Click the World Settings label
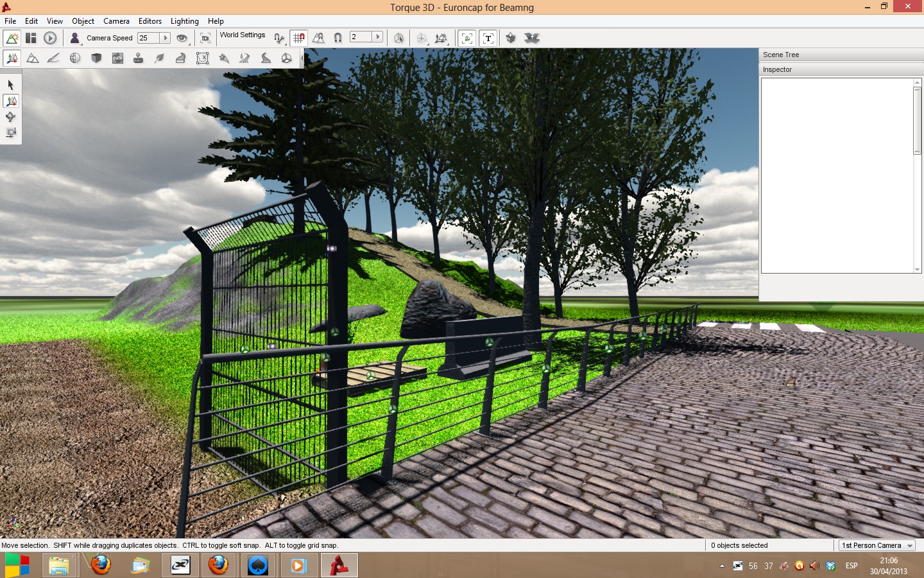Screen dimensions: 924x578 tap(243, 35)
